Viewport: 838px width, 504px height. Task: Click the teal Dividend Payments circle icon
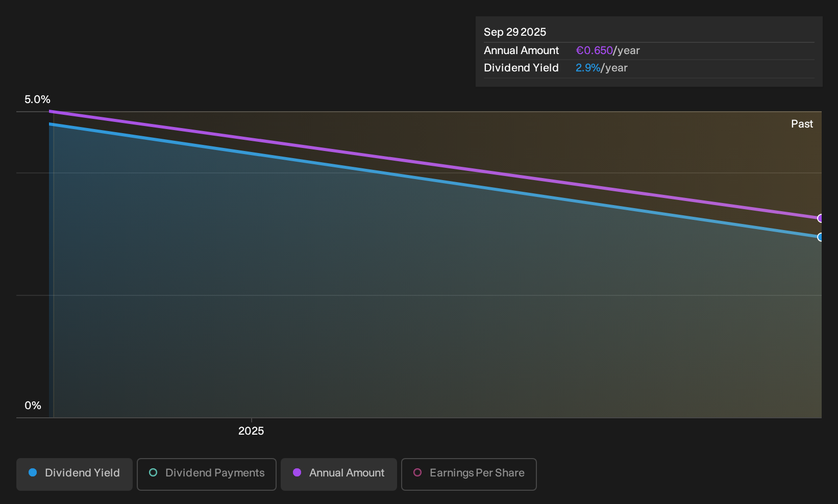tap(153, 472)
